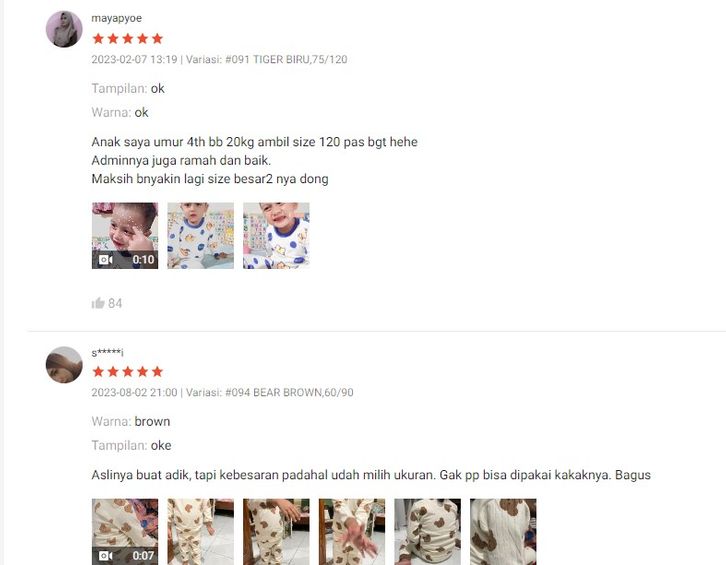
Task: Play the 0:10 review video thumbnail
Action: tap(125, 235)
